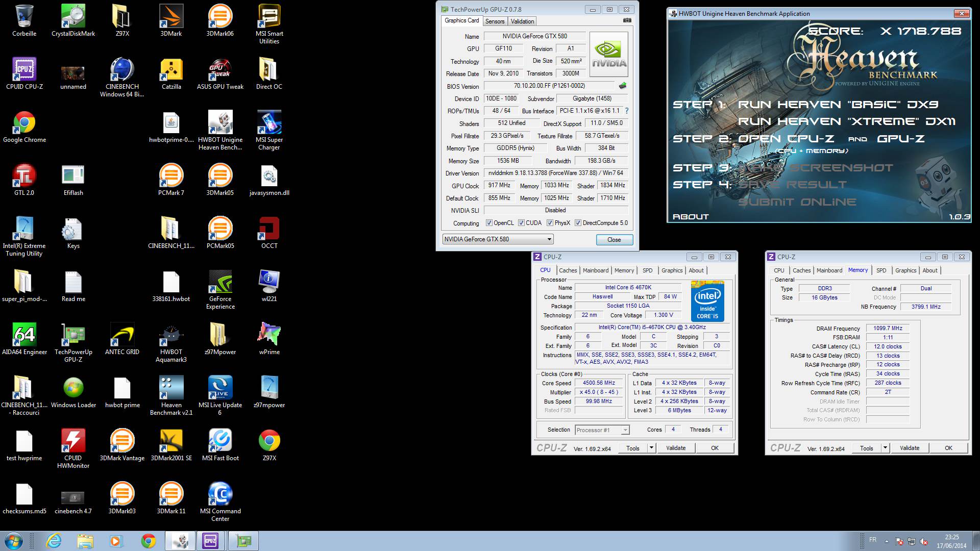The image size is (980, 551).
Task: Click the BIOS save icon in GPU-Z
Action: [622, 86]
